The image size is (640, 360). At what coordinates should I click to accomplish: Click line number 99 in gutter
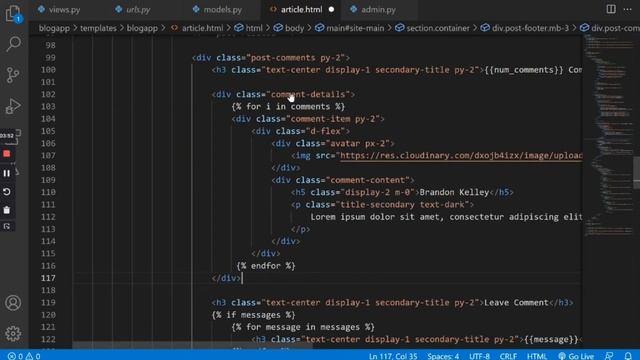pos(50,58)
